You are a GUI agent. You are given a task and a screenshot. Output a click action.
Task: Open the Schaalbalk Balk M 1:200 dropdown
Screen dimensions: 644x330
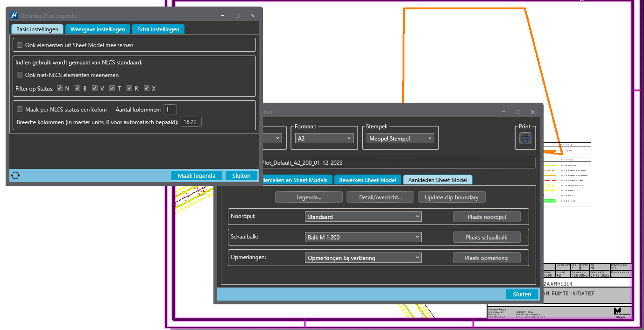(363, 237)
